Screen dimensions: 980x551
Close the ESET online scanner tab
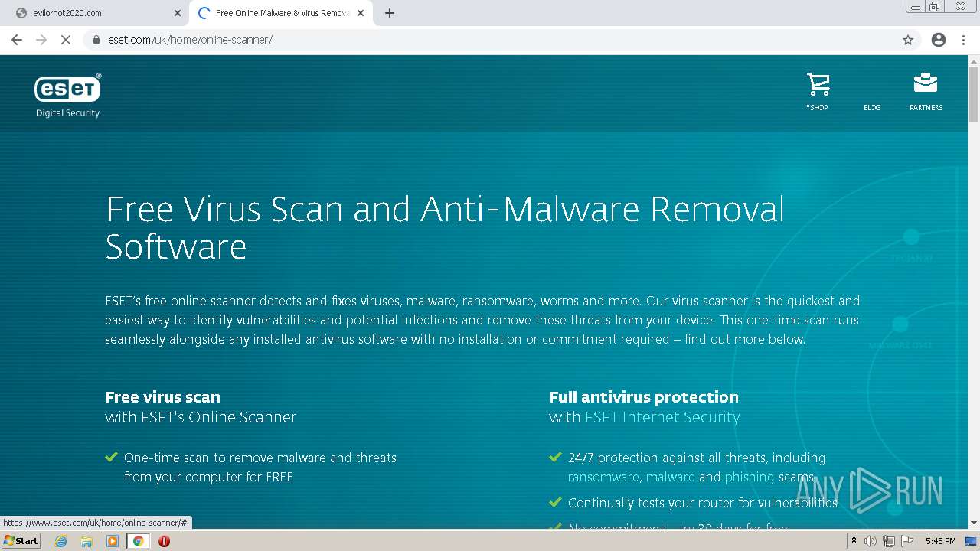pyautogui.click(x=361, y=13)
